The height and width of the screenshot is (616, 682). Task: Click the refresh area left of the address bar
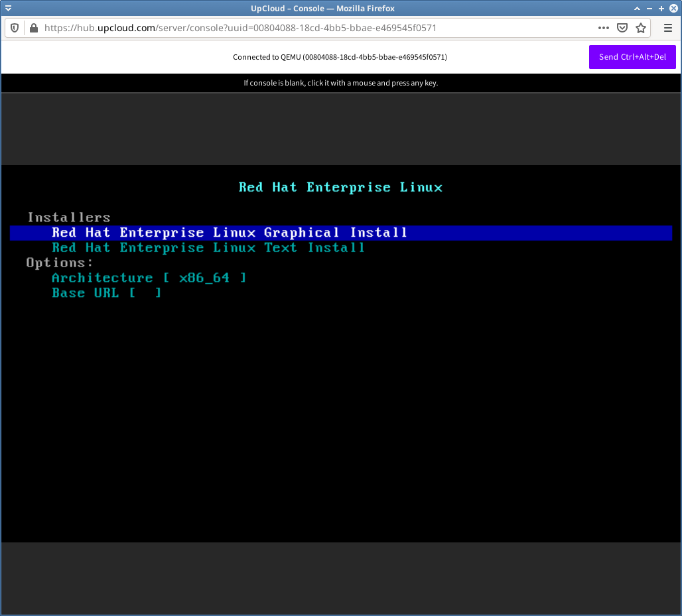[14, 28]
